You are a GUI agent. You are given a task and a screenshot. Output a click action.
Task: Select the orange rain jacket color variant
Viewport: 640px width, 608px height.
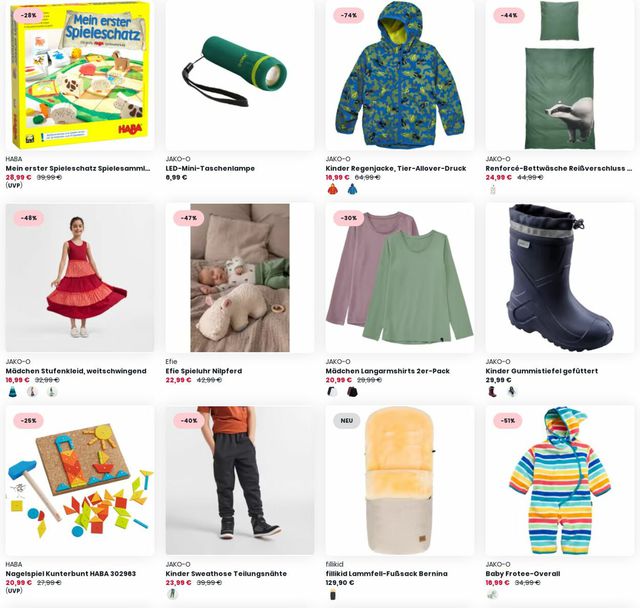point(333,189)
